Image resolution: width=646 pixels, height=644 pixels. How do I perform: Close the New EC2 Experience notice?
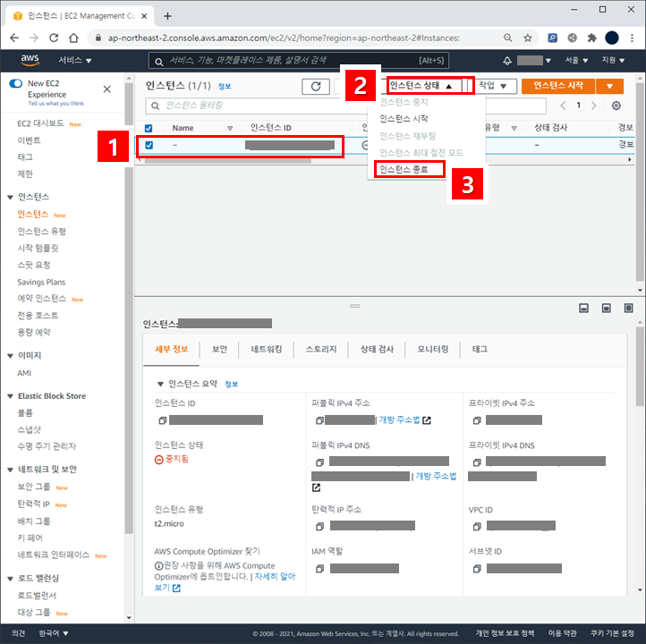click(106, 89)
